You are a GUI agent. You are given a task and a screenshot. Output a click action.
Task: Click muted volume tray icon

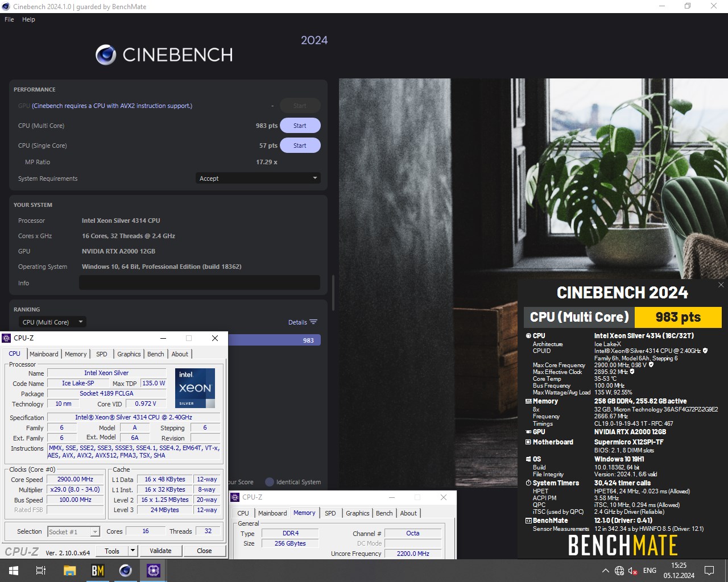pyautogui.click(x=633, y=571)
